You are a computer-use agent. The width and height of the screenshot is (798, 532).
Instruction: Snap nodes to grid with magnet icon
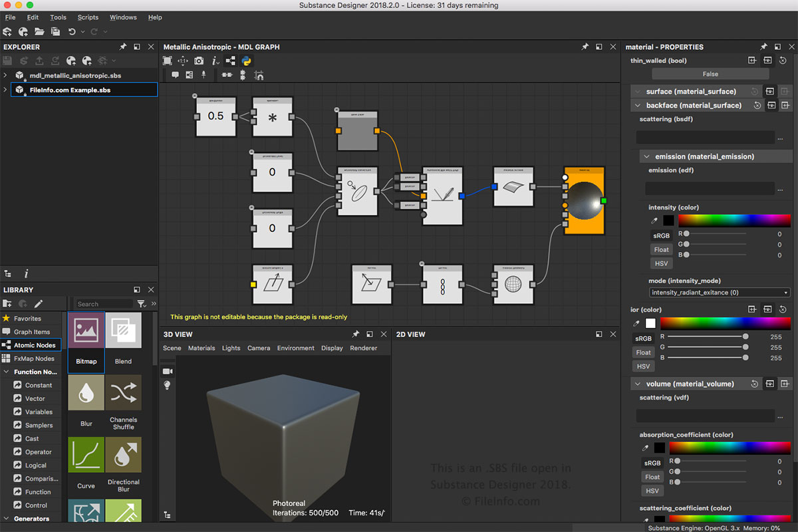259,75
